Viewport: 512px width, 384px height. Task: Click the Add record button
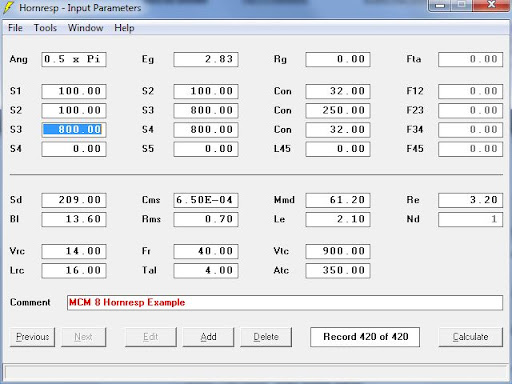[x=208, y=337]
